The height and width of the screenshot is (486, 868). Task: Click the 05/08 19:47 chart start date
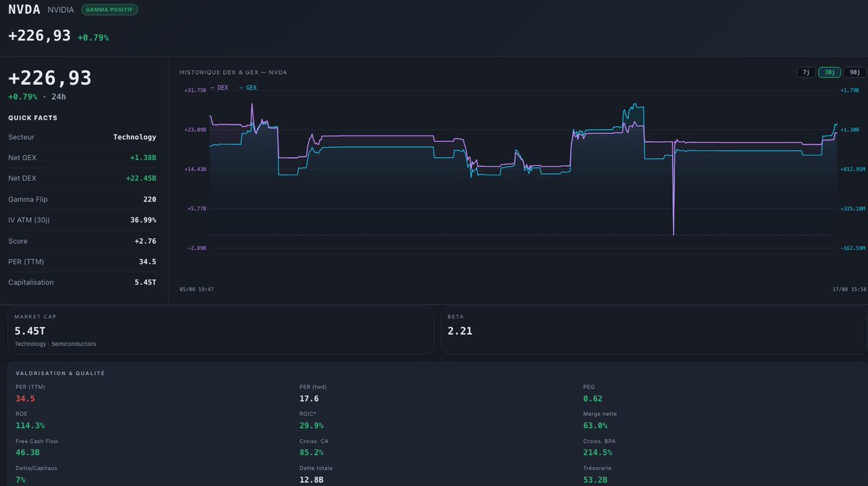click(196, 290)
